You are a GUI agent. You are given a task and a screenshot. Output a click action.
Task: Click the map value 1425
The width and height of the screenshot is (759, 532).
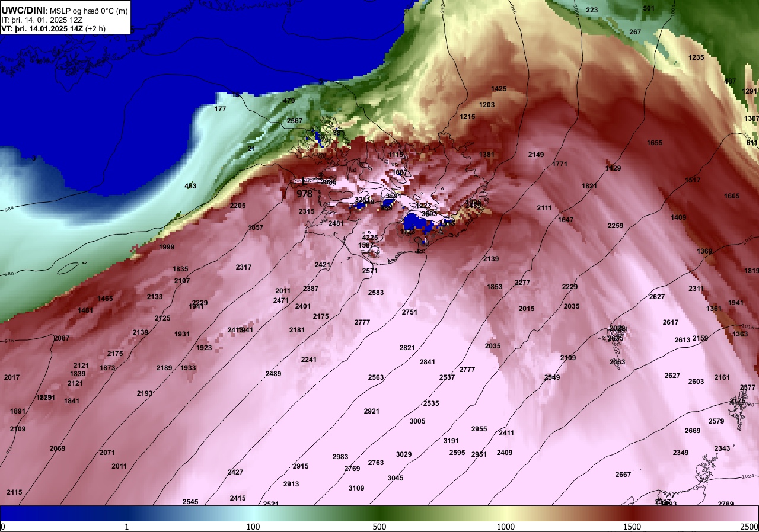tap(499, 89)
